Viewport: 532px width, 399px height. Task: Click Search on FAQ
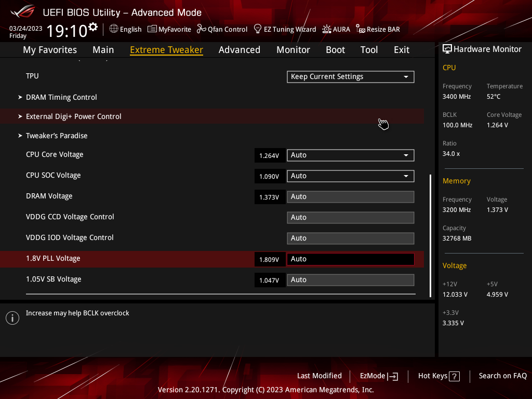click(503, 376)
